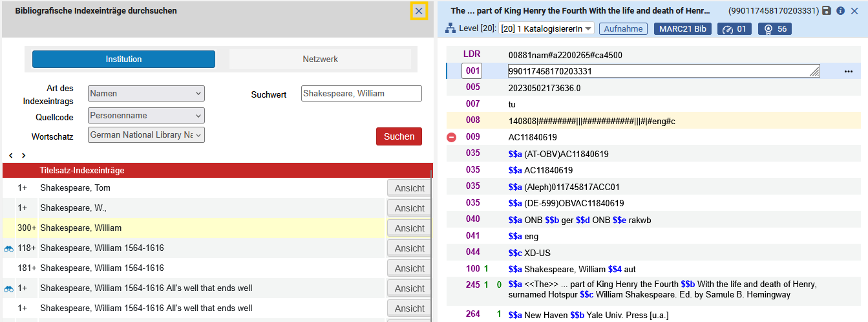Expand the Wortschatz German National Library dropdown
The image size is (868, 322).
coord(146,135)
